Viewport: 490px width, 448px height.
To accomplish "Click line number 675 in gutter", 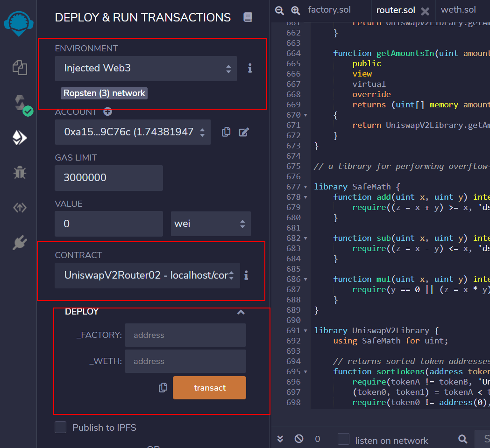I will (x=293, y=167).
